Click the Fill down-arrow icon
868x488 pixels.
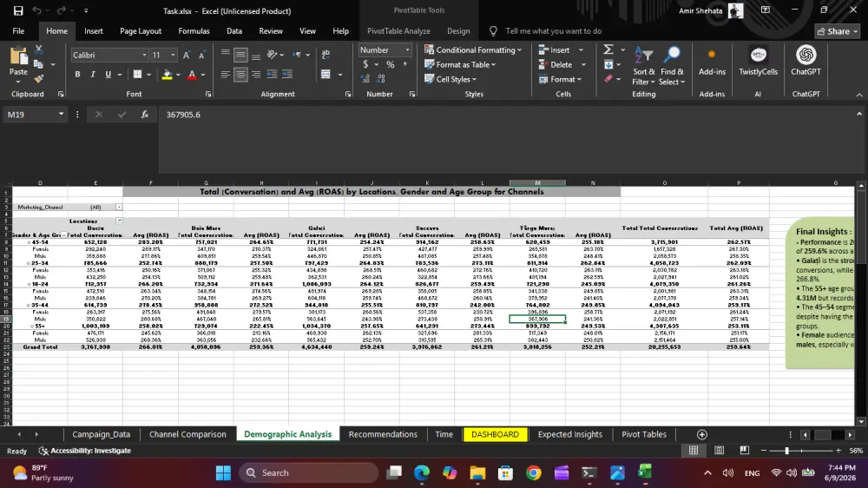coord(608,65)
